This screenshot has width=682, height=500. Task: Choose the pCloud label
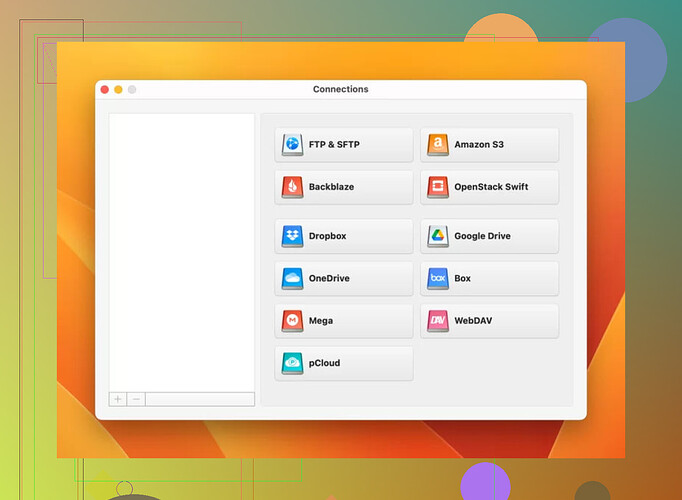[x=324, y=363]
